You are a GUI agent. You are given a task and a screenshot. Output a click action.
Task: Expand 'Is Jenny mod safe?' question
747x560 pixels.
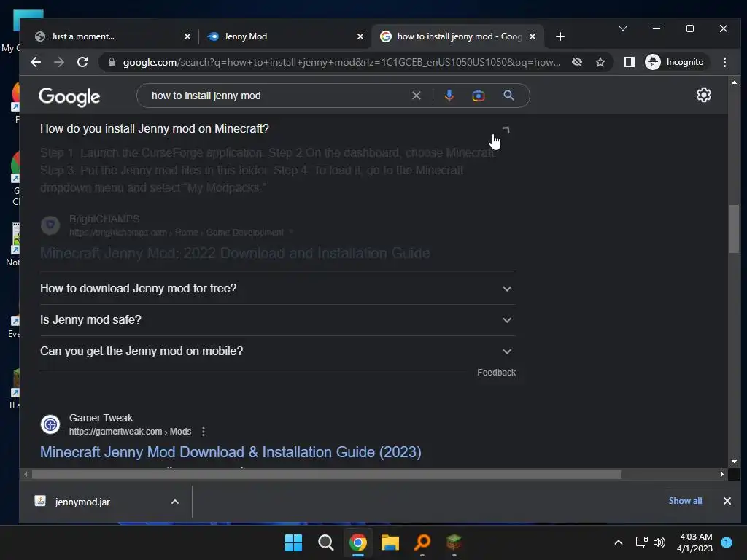click(278, 320)
